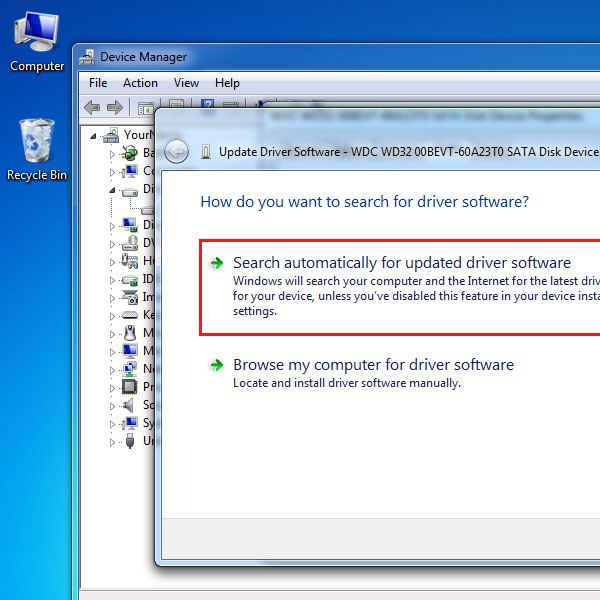Expand the Imaging devices node
Viewport: 600px width, 600px height.
click(x=112, y=298)
